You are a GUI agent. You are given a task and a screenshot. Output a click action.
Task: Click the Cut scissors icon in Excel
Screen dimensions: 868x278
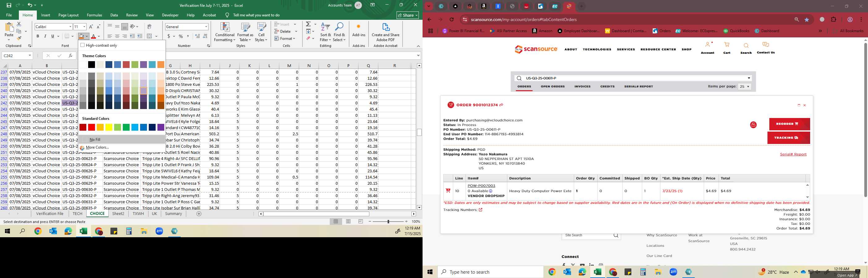[19, 24]
